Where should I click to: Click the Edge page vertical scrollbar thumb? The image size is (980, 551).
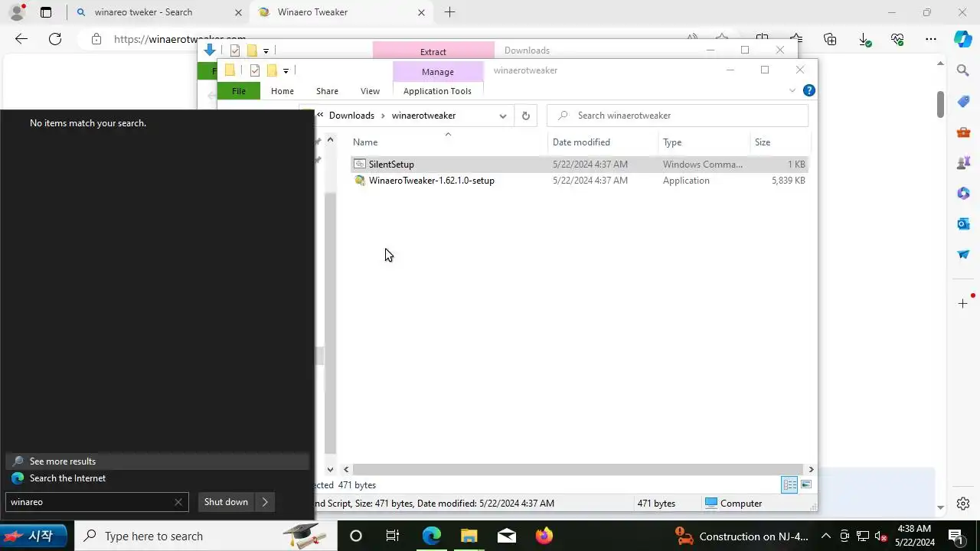click(941, 104)
